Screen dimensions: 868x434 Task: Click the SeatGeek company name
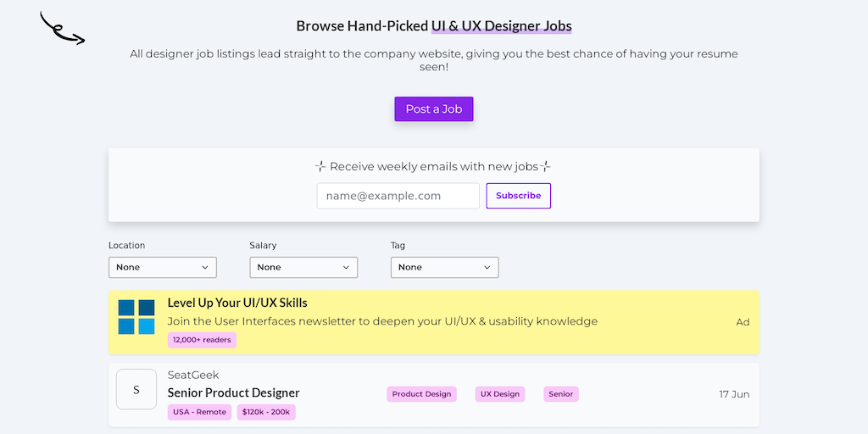pyautogui.click(x=193, y=375)
